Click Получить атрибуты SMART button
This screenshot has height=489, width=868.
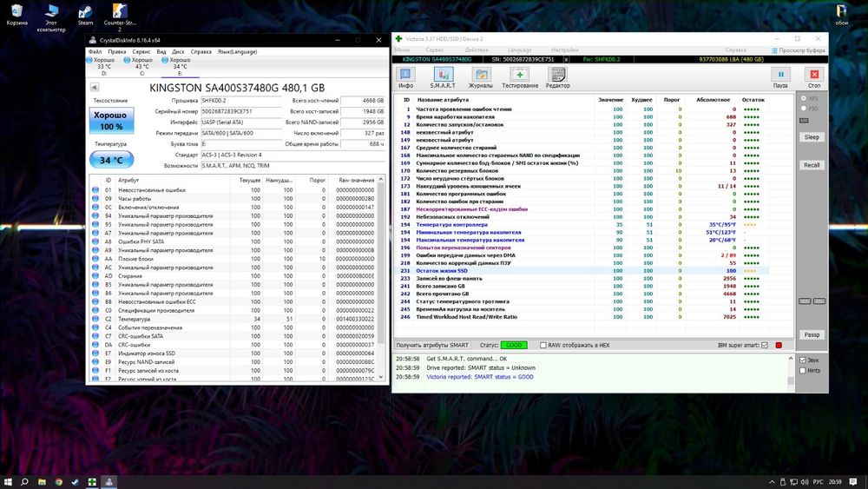coord(432,345)
